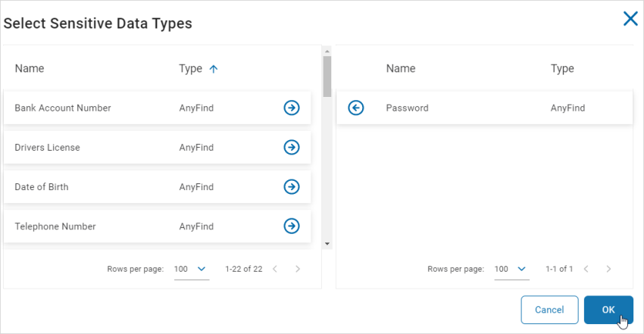The height and width of the screenshot is (334, 644).
Task: Toggle sort order via Type arrow icon
Action: (213, 69)
